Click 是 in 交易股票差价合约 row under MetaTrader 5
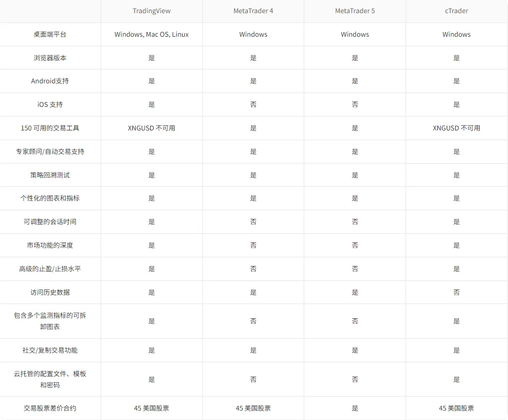 pos(355,408)
